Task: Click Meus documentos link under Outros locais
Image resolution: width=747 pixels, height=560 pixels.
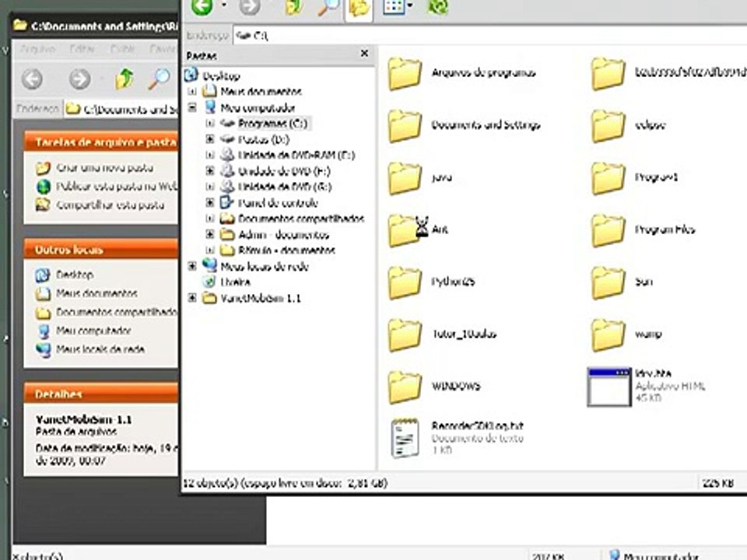Action: tap(96, 293)
